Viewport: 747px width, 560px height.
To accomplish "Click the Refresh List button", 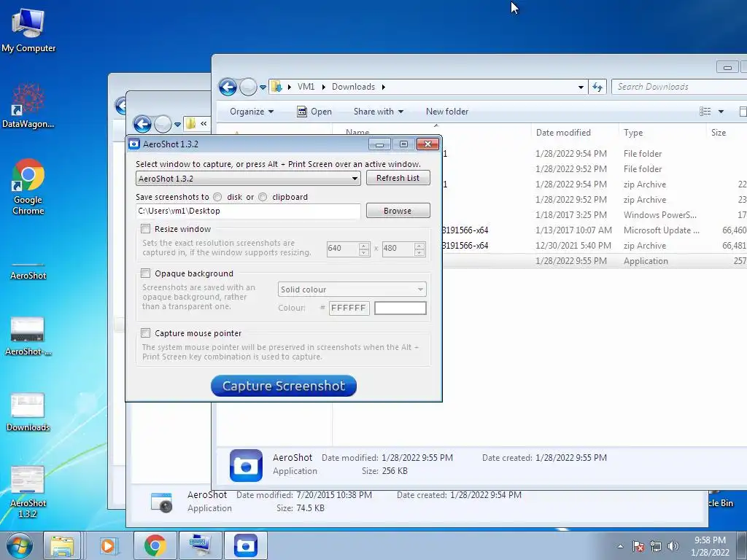I will pyautogui.click(x=398, y=178).
